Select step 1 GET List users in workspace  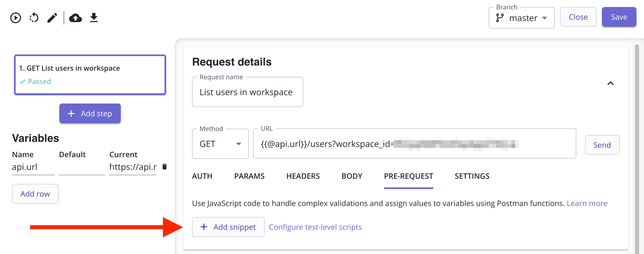pyautogui.click(x=90, y=75)
